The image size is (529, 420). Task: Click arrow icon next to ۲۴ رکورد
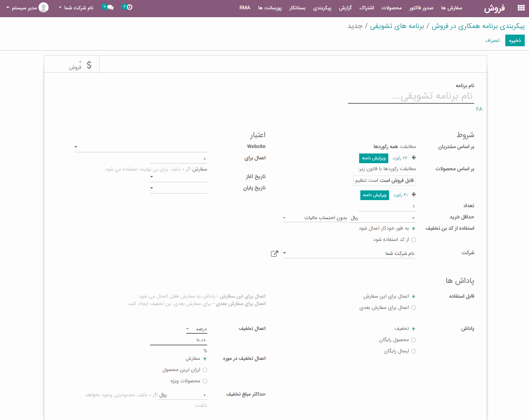(414, 158)
